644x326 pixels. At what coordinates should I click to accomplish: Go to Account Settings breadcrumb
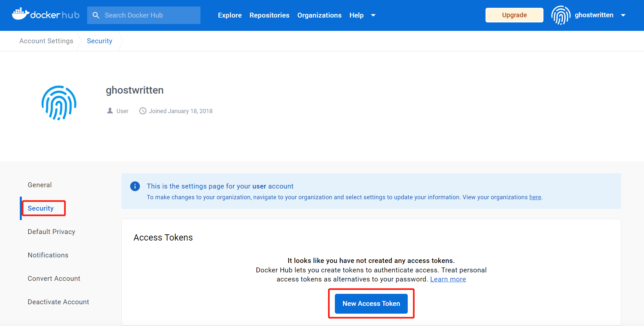(x=46, y=41)
